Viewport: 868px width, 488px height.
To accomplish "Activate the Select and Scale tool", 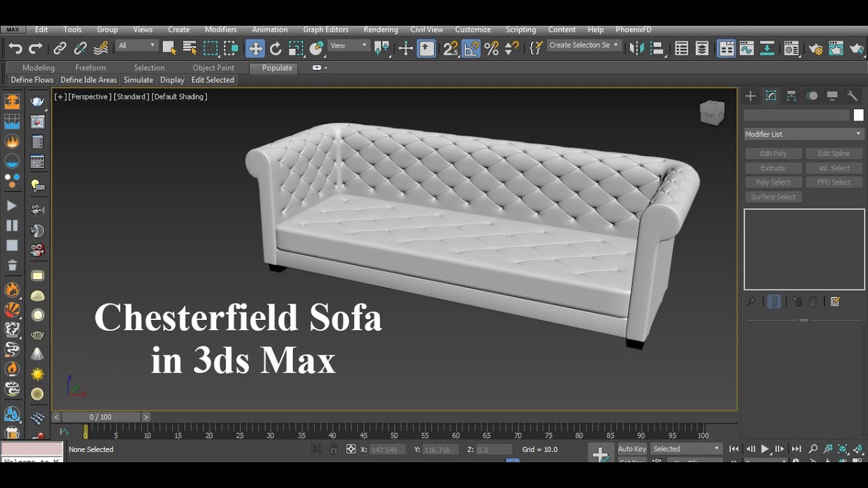I will [296, 48].
